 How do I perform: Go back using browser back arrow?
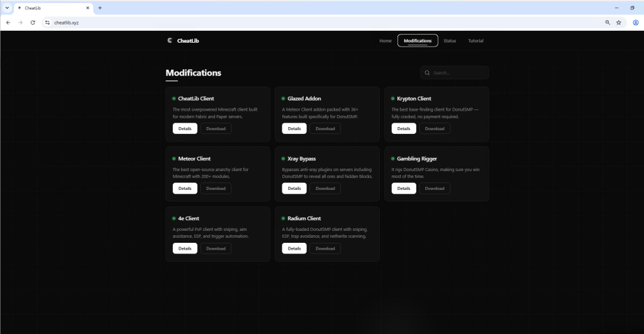[8, 23]
